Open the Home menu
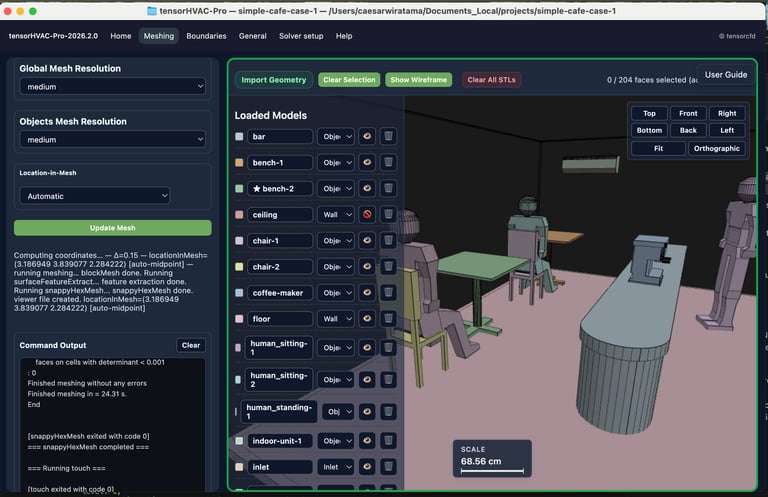Screen dimensions: 768x497 pyautogui.click(x=121, y=36)
